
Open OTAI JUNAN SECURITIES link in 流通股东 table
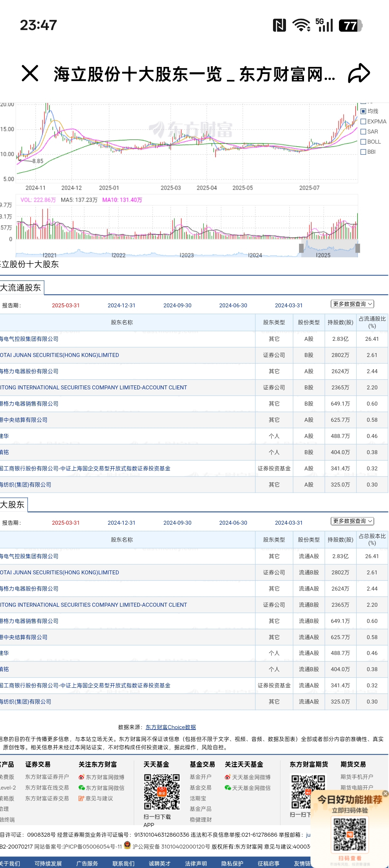[59, 355]
